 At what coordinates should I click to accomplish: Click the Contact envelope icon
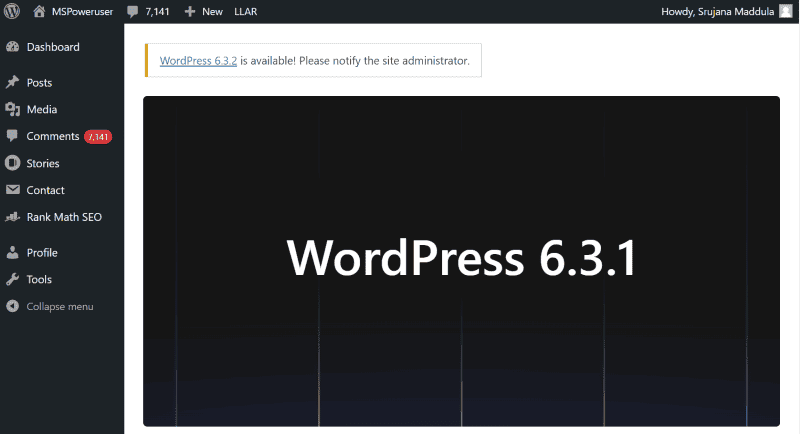[13, 190]
